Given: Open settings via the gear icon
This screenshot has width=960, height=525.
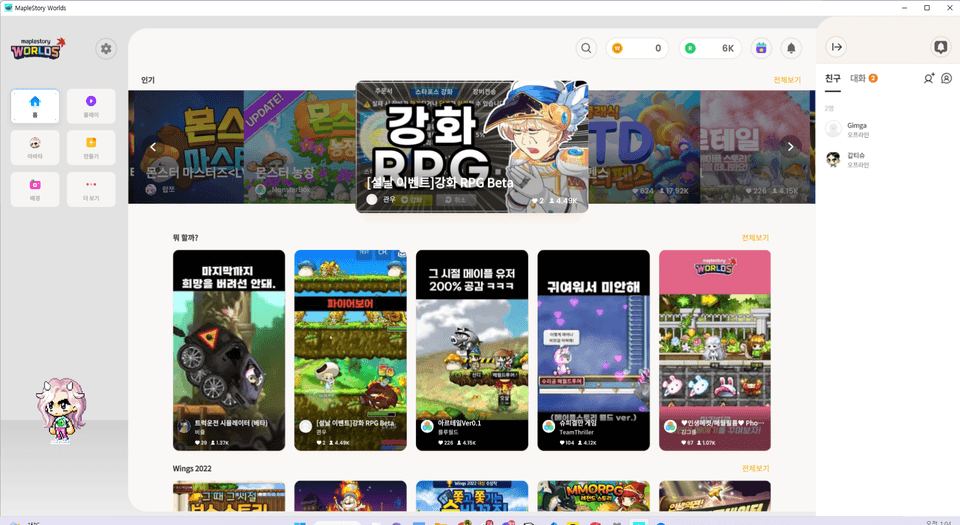Looking at the screenshot, I should (106, 48).
